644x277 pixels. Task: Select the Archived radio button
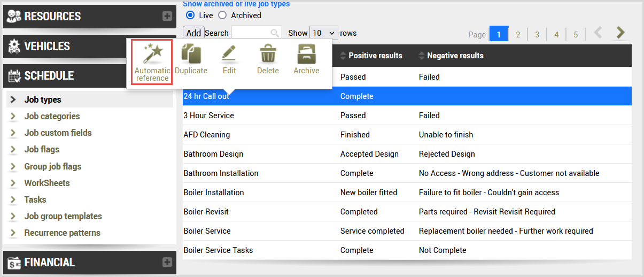pyautogui.click(x=222, y=16)
